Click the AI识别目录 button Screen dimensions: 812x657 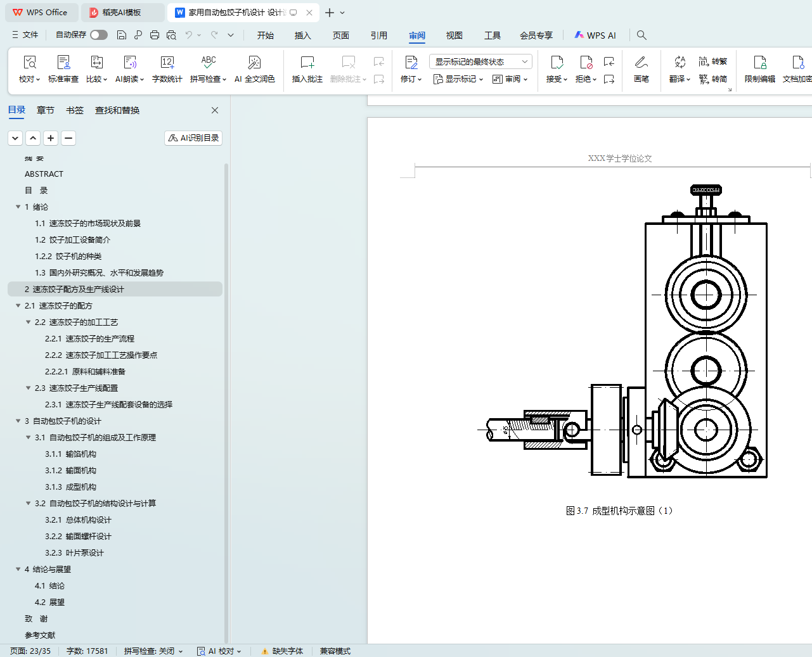tap(193, 138)
